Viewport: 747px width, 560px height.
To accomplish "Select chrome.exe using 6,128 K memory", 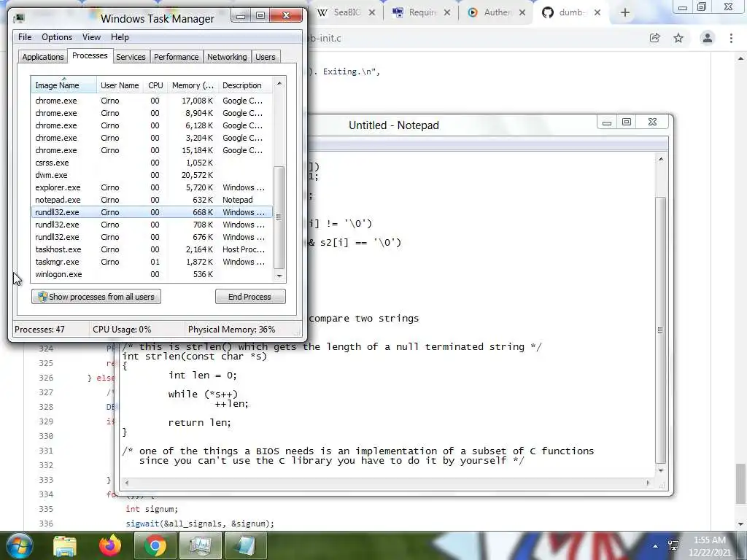I will point(152,125).
